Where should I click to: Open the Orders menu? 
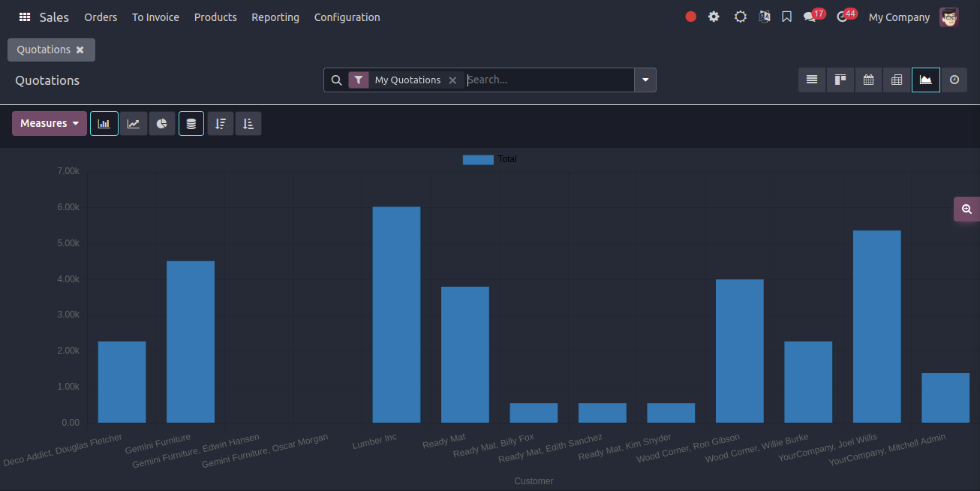pos(101,17)
